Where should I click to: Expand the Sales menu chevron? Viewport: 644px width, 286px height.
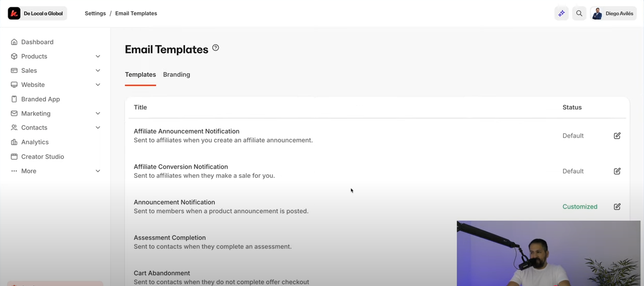[98, 70]
